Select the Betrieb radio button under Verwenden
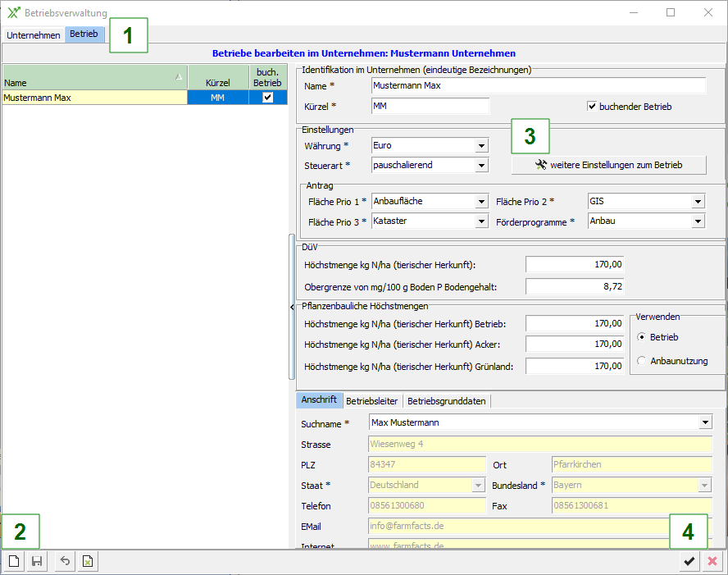Image resolution: width=728 pixels, height=575 pixels. click(642, 337)
